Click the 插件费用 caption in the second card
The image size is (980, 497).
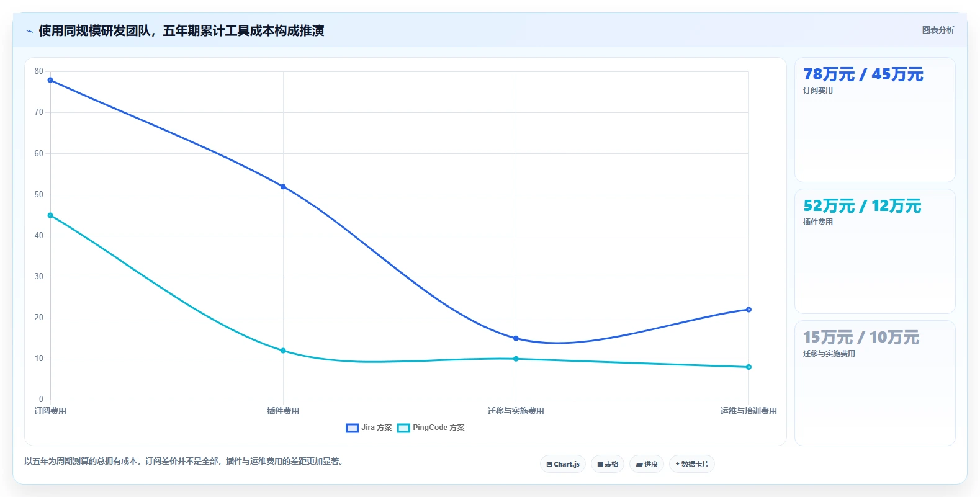tap(818, 222)
